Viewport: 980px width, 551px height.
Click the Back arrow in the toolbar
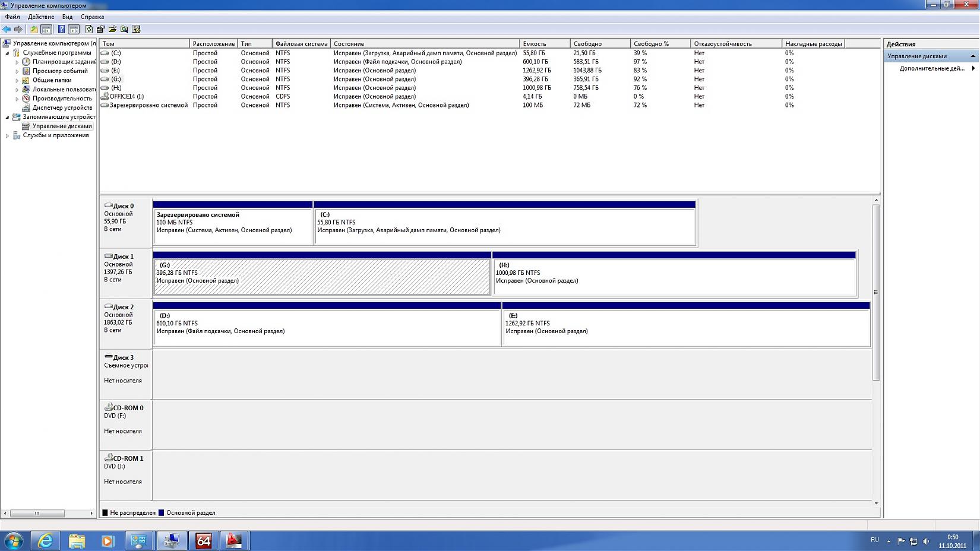(x=7, y=29)
